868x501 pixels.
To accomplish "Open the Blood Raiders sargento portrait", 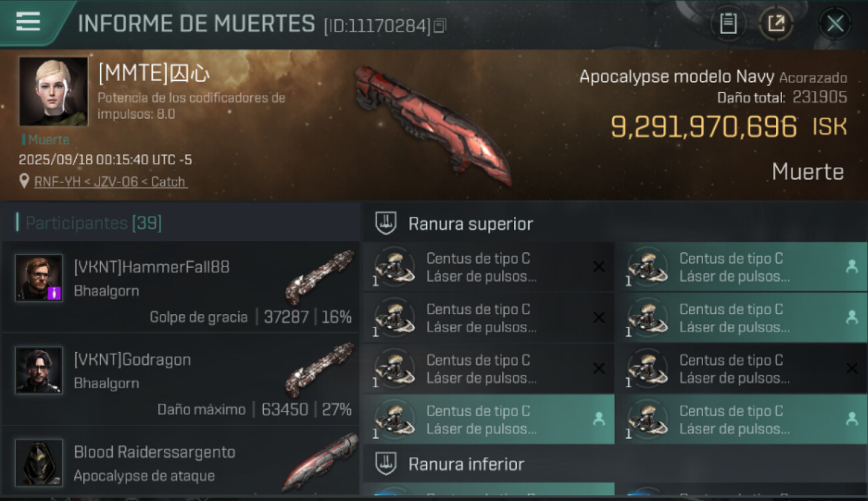I will click(39, 462).
